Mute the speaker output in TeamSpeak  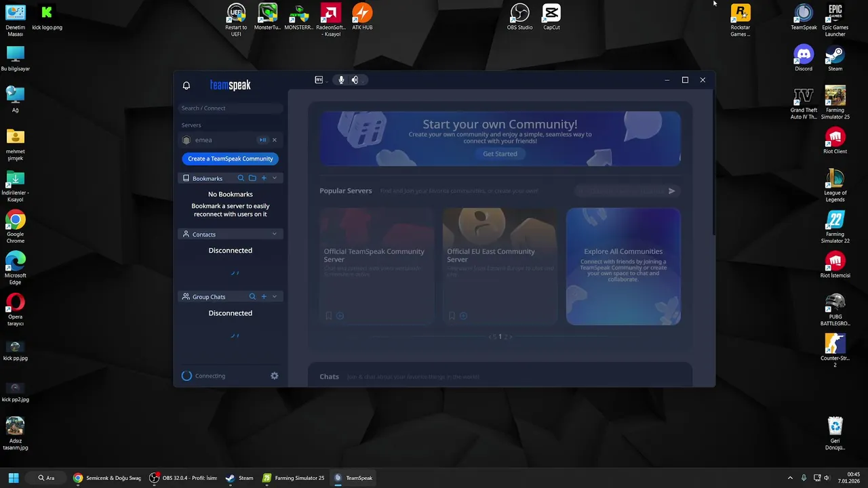tap(355, 80)
